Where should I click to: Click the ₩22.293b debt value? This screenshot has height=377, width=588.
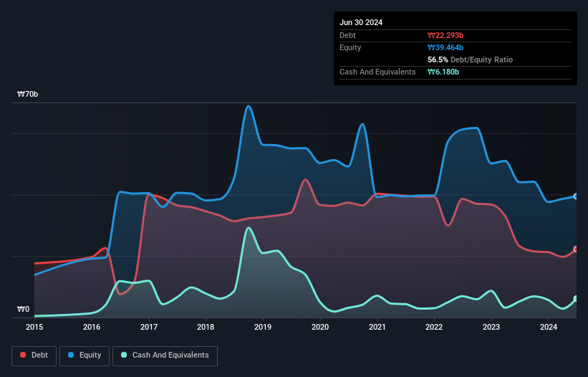tap(445, 35)
